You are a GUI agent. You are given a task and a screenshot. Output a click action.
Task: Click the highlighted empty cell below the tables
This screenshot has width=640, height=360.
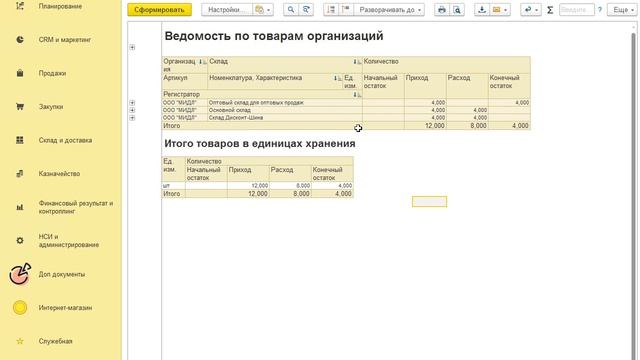pos(429,202)
